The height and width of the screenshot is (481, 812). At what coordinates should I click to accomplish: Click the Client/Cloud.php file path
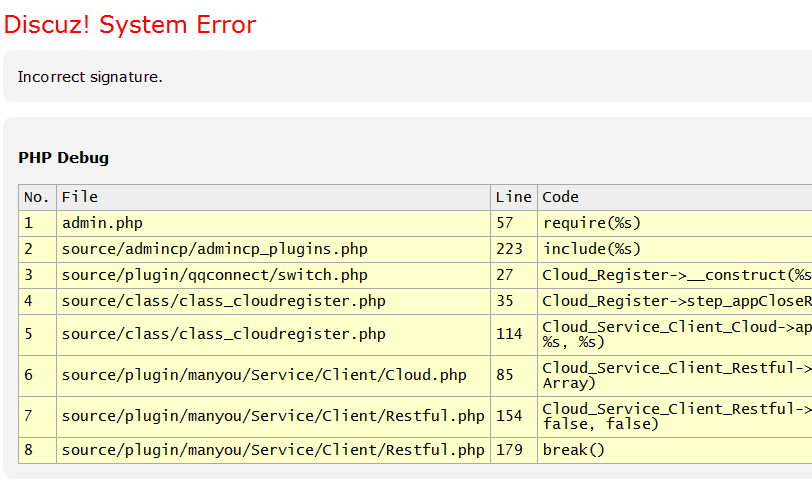264,376
